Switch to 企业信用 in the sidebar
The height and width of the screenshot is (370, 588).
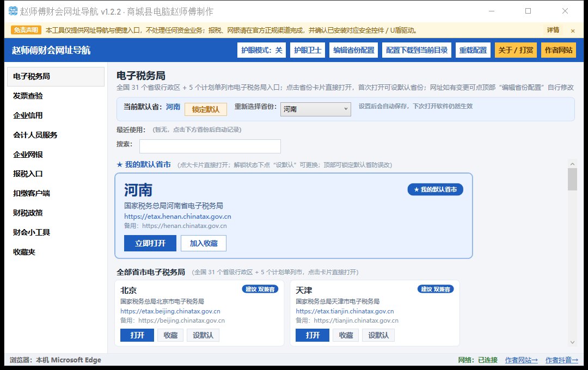(x=56, y=115)
